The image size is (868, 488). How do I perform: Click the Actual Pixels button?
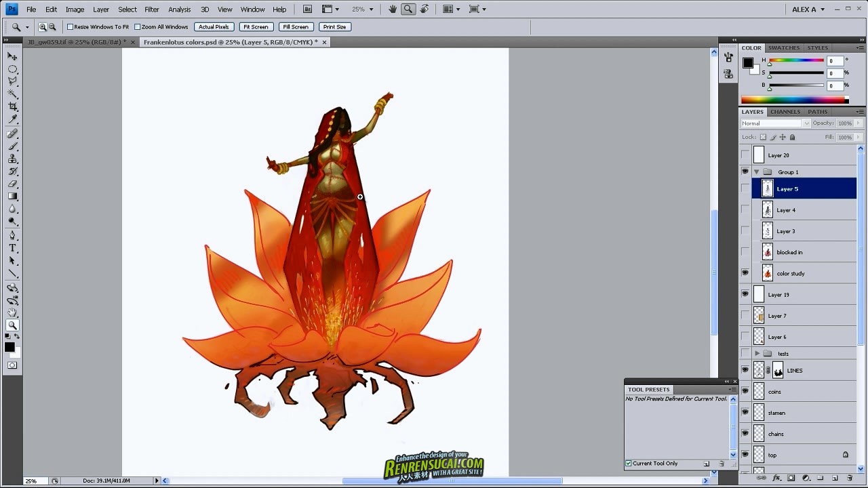click(x=214, y=27)
